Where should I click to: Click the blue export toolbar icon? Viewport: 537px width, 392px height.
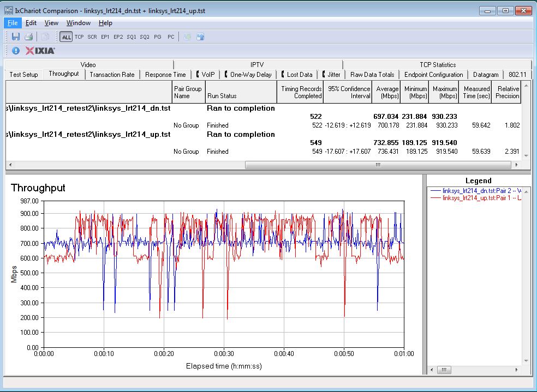coord(200,37)
